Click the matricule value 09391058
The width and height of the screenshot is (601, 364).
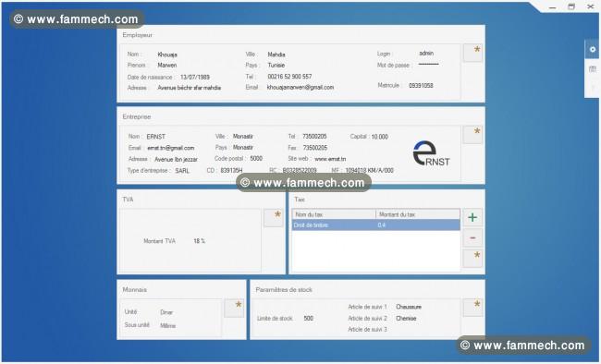click(x=421, y=85)
